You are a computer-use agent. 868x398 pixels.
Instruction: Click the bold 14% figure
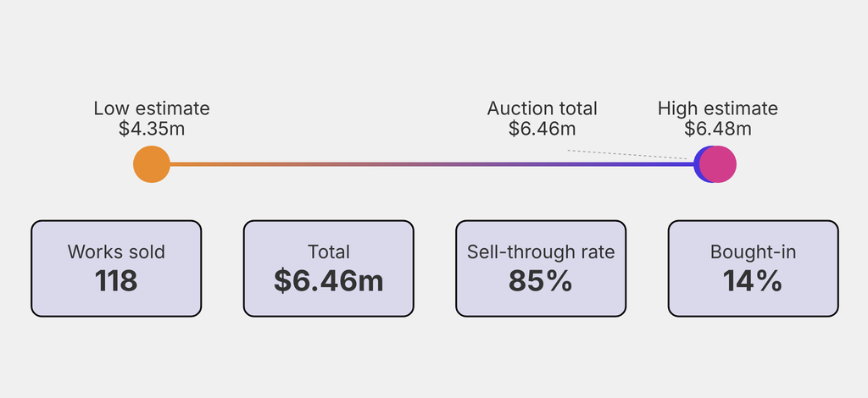pyautogui.click(x=753, y=281)
